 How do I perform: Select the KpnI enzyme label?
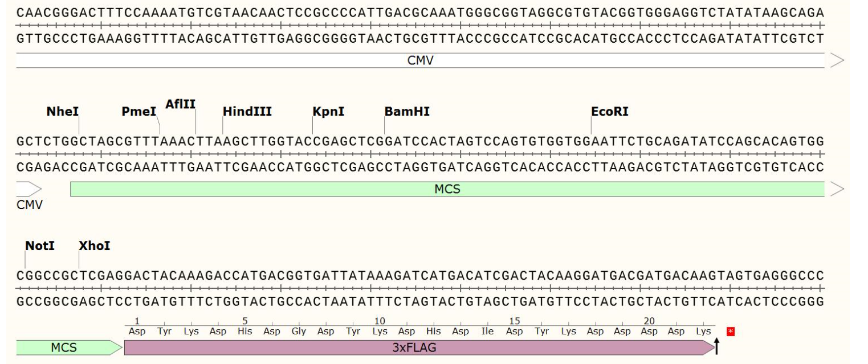328,112
